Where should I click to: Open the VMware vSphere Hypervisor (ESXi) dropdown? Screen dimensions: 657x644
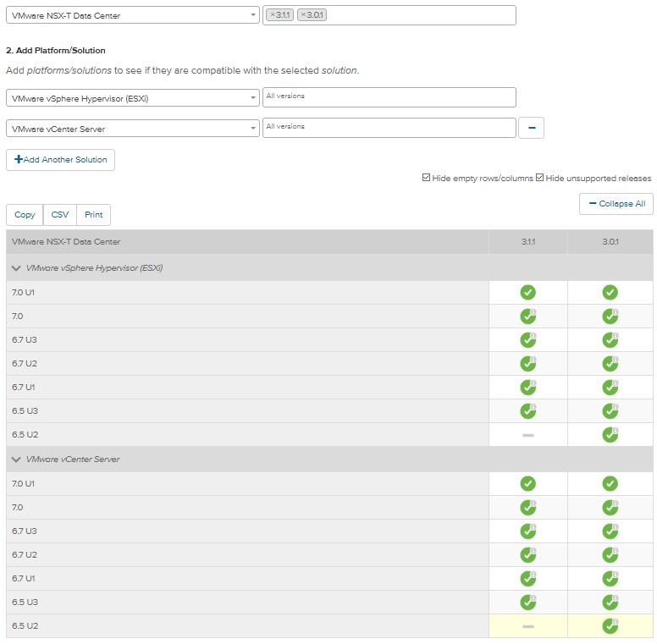pyautogui.click(x=133, y=98)
